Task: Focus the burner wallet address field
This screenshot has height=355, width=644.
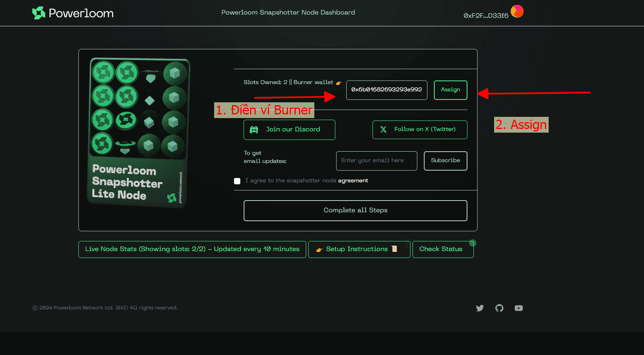Action: [387, 90]
